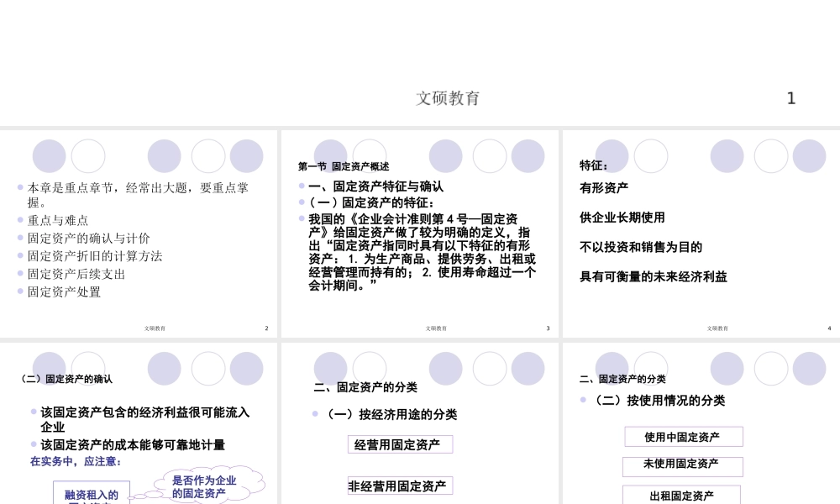840x504 pixels.
Task: Select the 非经营用固定资产 box
Action: (x=400, y=486)
